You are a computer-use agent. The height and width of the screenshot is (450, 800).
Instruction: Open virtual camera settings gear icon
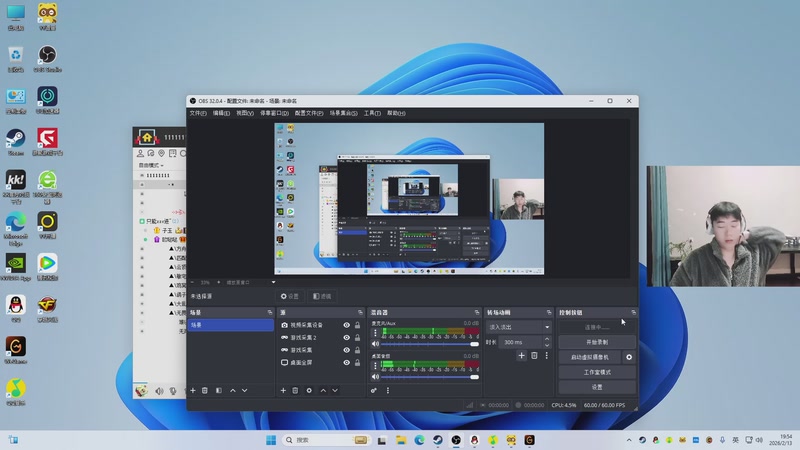coord(629,357)
